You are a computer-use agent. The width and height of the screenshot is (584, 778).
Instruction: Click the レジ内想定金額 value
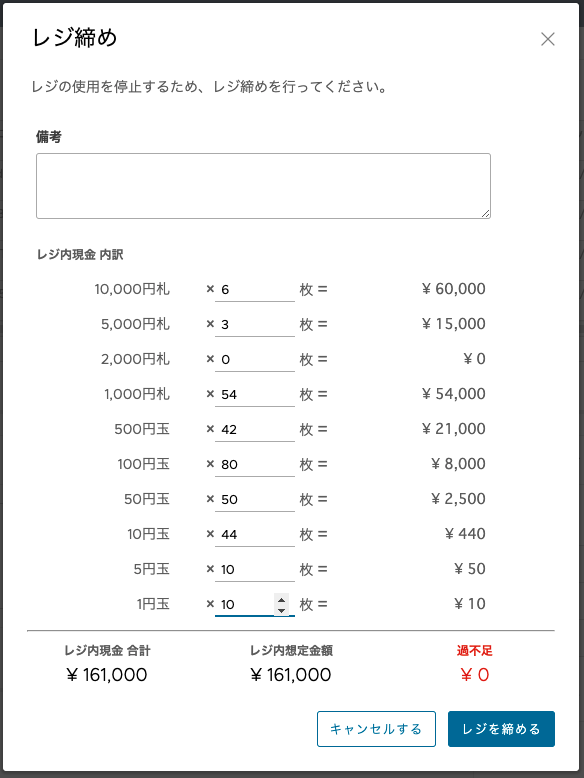point(291,675)
